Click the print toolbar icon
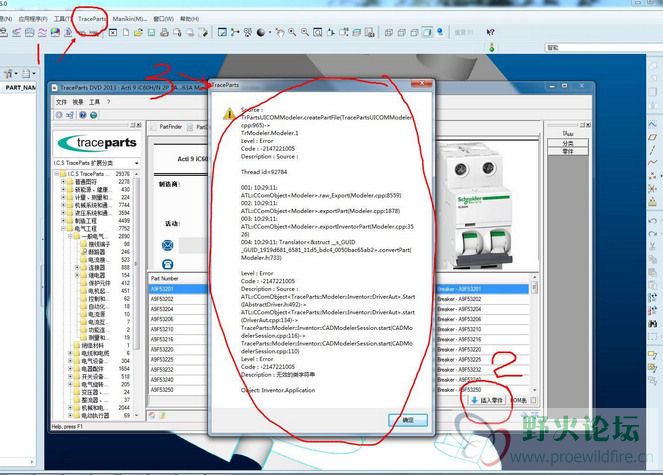 (x=164, y=32)
